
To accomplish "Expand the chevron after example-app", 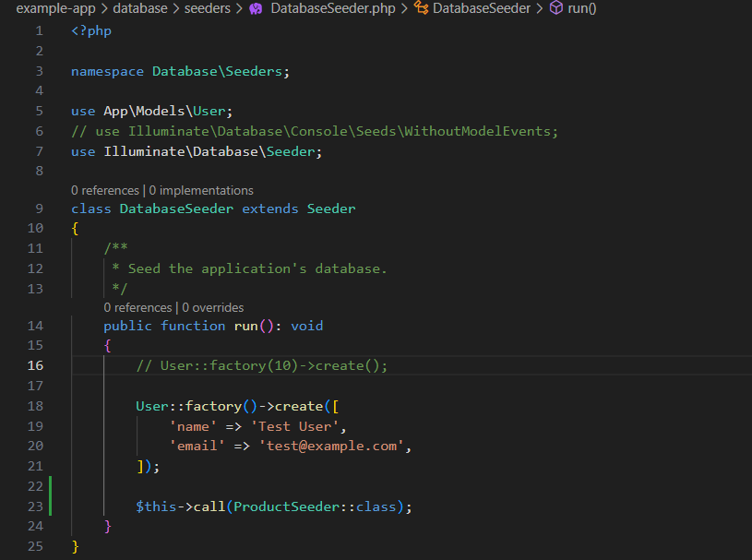I will coord(104,8).
